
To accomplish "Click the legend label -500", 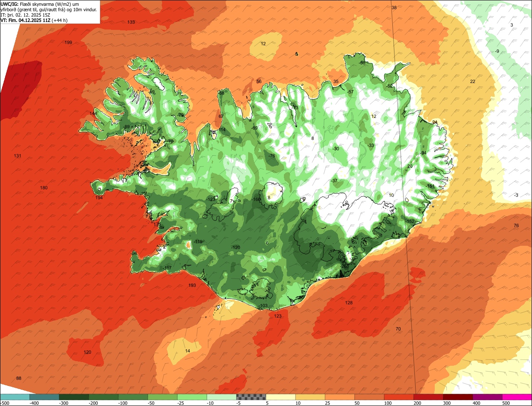I will tap(5, 403).
